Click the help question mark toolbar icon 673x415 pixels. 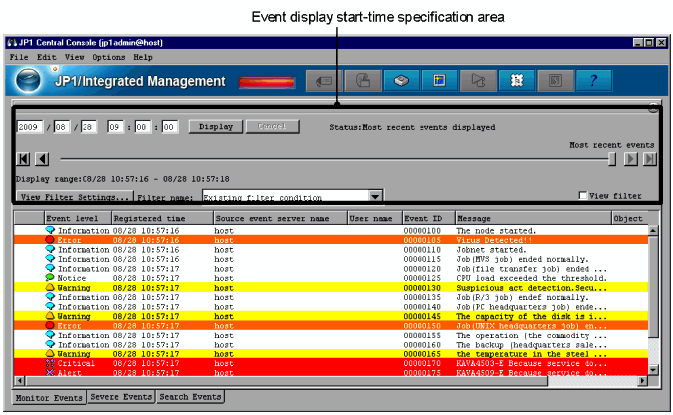pos(593,81)
